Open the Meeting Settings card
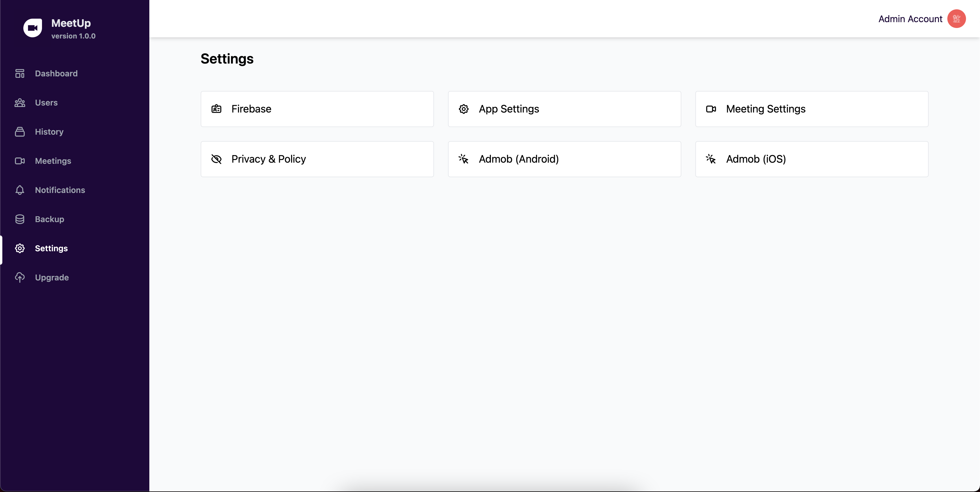Screen dimensions: 980x492 click(x=812, y=109)
